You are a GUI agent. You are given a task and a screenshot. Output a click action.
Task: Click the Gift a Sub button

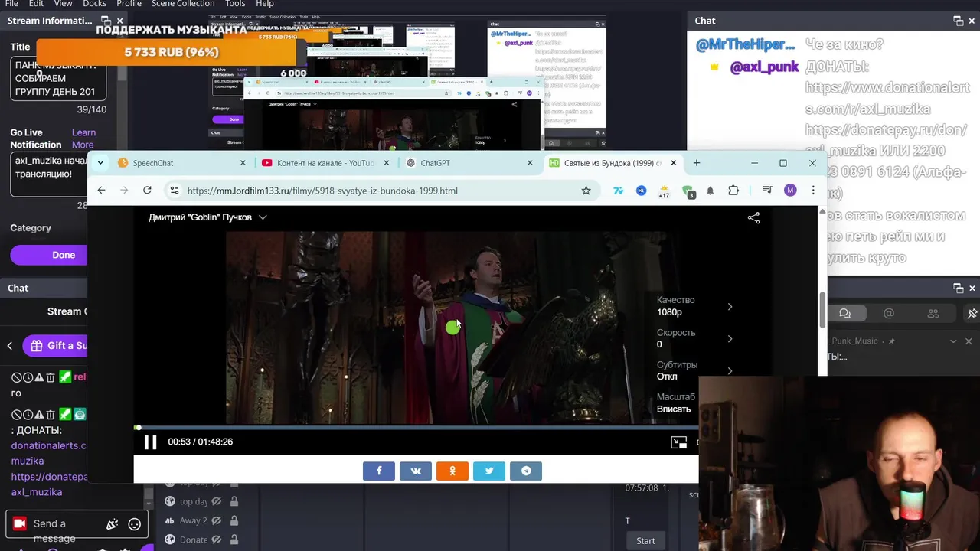(57, 346)
